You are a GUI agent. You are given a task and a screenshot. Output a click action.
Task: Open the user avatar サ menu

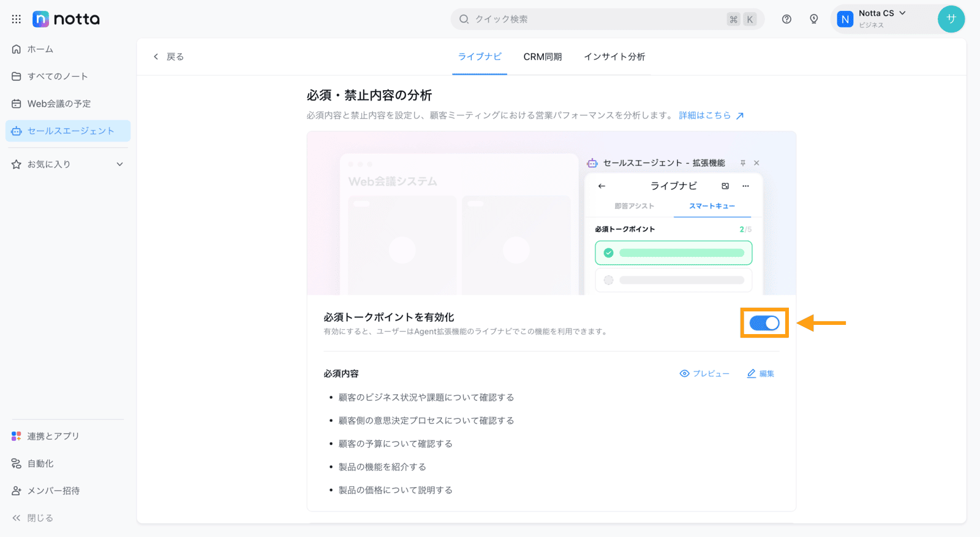(951, 19)
